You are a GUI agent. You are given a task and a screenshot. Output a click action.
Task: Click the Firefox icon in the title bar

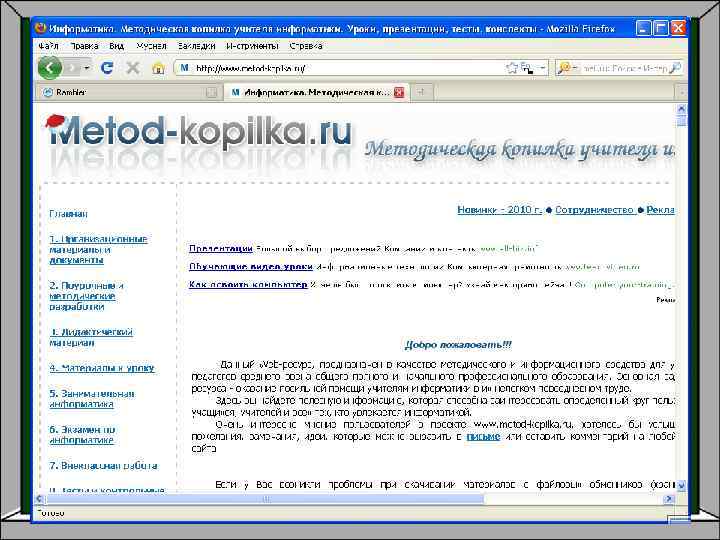tap(40, 28)
